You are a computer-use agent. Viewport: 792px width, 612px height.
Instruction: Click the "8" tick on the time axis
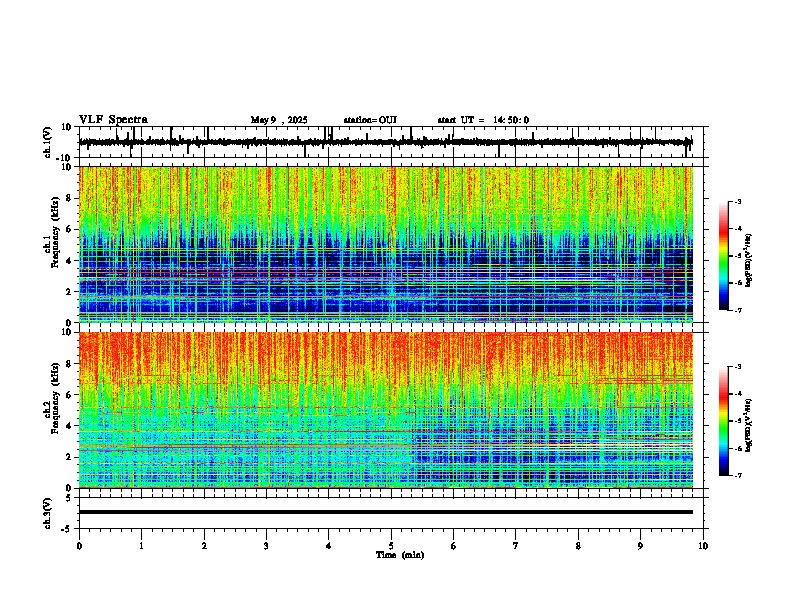click(578, 546)
